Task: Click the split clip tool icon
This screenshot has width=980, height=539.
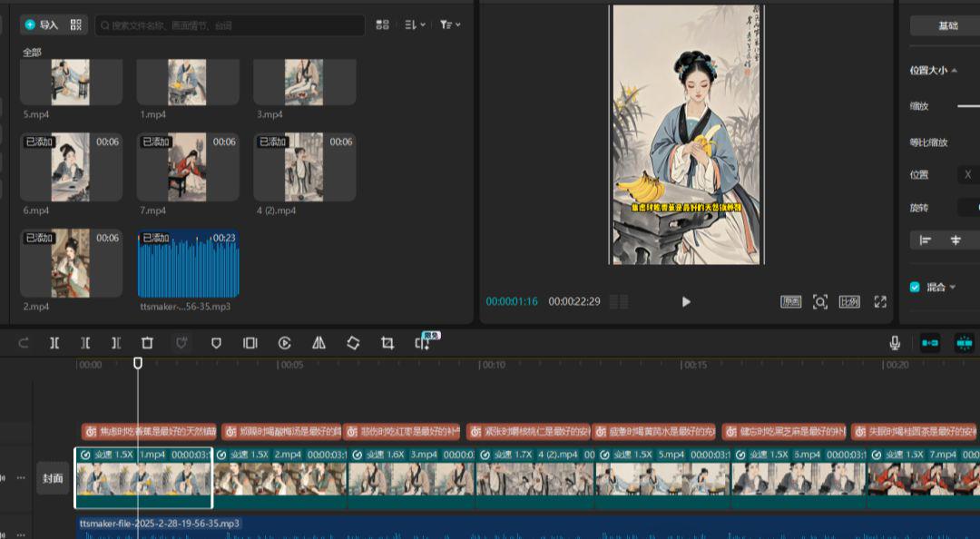Action: coord(54,343)
